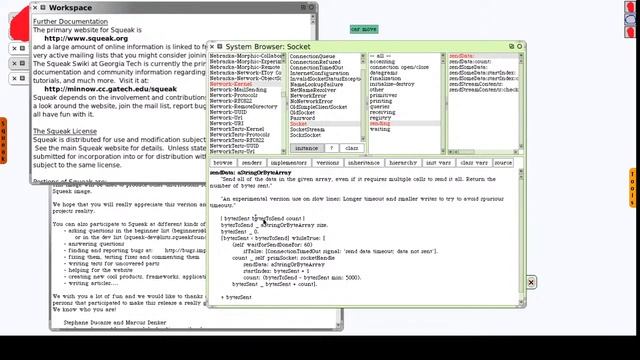
Task: Click the hierarchy button
Action: [x=403, y=163]
